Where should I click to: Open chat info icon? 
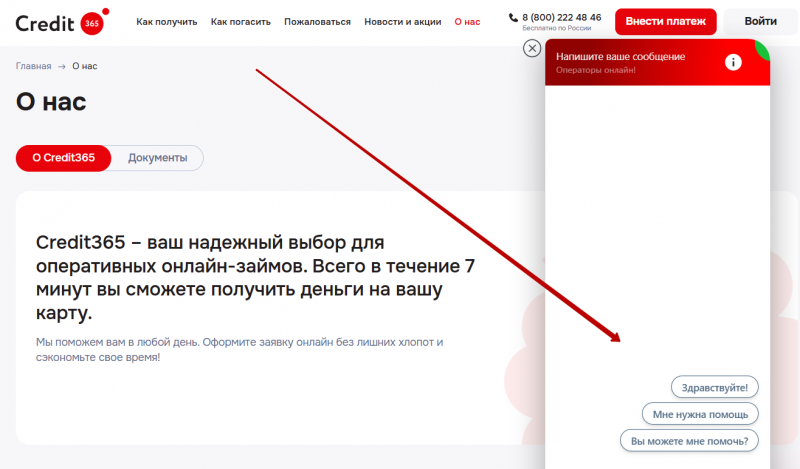[x=733, y=62]
